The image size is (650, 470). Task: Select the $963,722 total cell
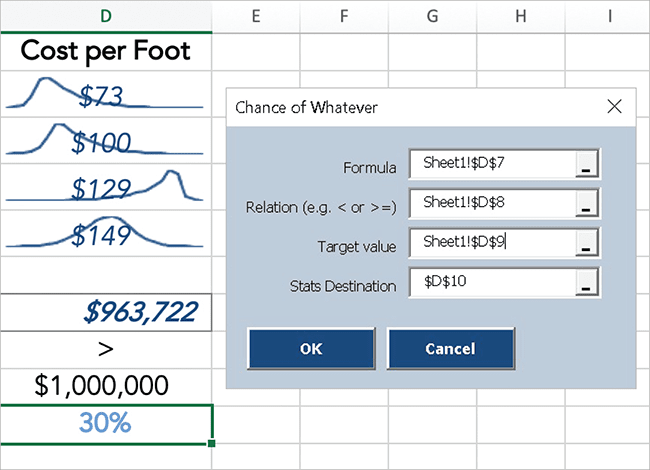106,313
